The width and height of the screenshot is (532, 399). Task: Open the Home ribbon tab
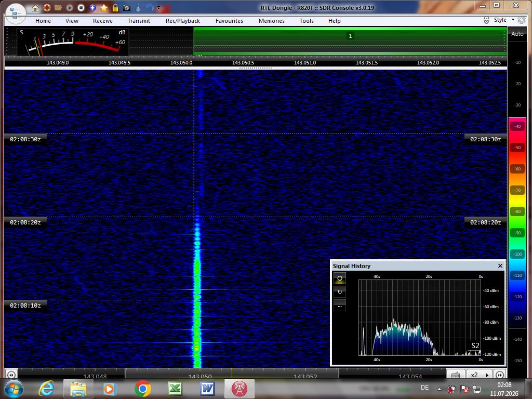tap(43, 21)
